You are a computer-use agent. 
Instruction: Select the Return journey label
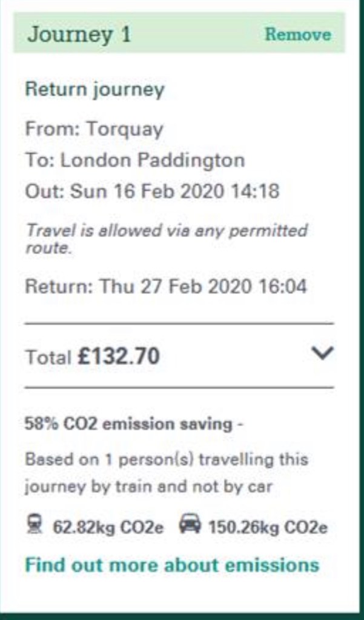click(x=94, y=90)
